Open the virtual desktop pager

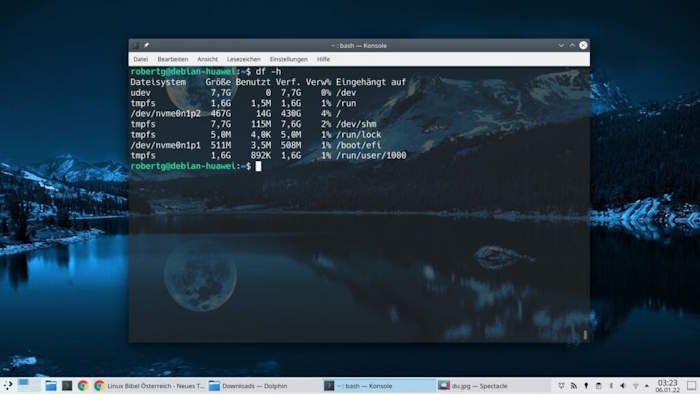(29, 386)
